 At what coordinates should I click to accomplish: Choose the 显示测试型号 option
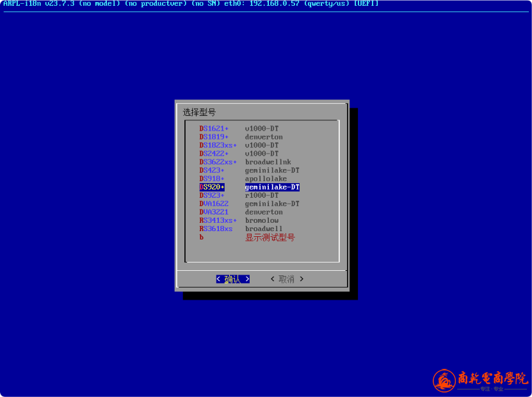point(247,238)
